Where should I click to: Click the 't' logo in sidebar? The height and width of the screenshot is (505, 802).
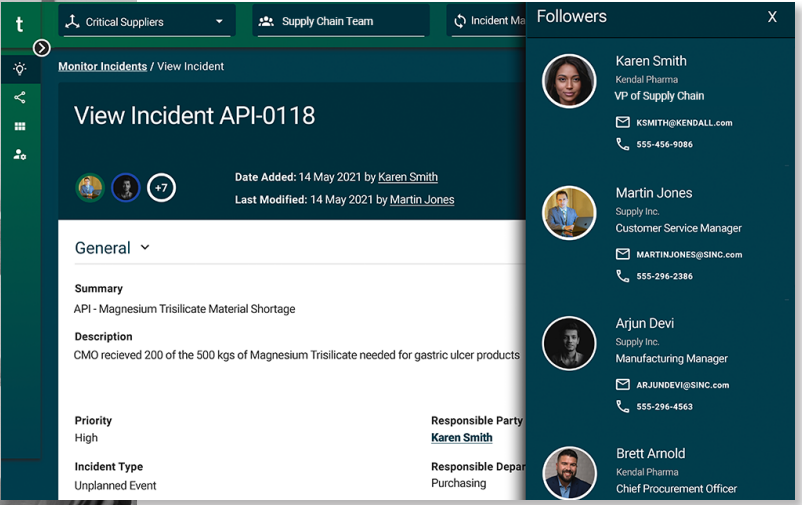[x=19, y=24]
